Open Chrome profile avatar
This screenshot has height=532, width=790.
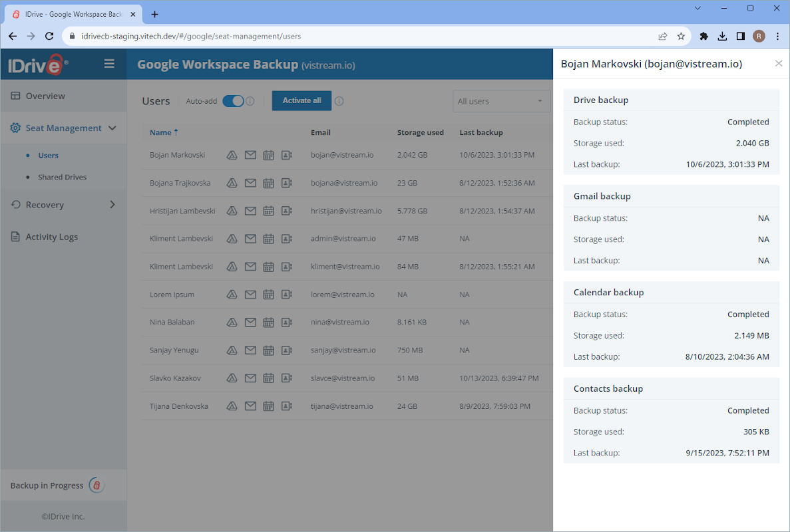(759, 36)
